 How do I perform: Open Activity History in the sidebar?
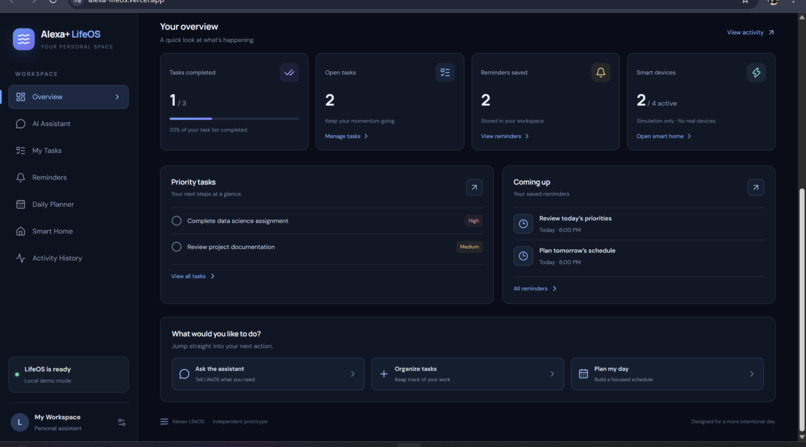tap(68, 258)
